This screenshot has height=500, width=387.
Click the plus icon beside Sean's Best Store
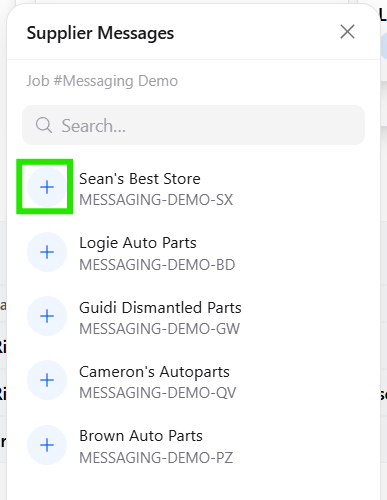coord(47,187)
